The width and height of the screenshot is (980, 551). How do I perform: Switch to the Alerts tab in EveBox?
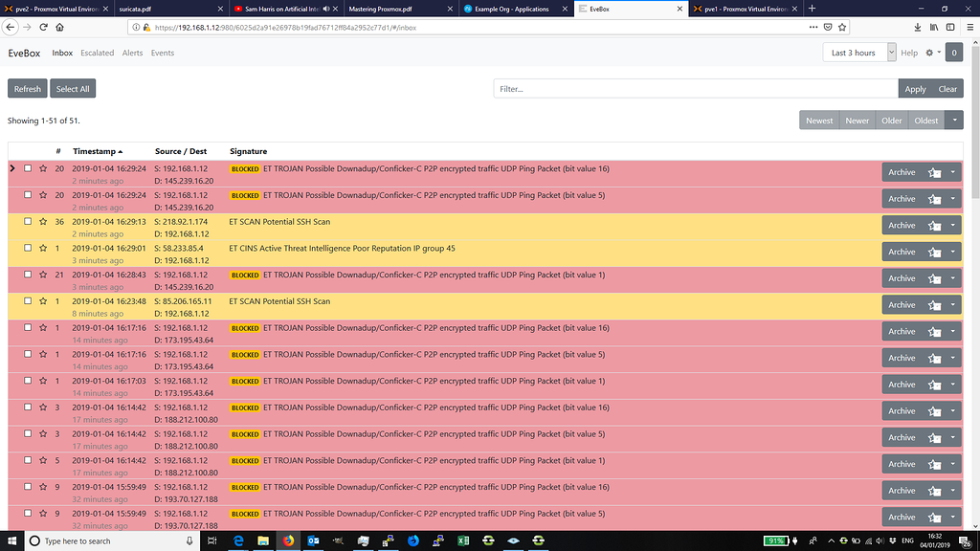[132, 53]
